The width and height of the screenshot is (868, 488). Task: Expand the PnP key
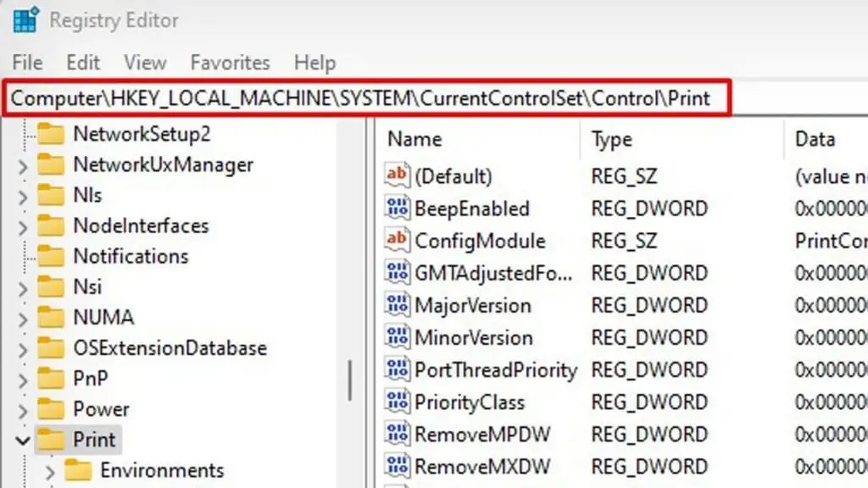22,380
